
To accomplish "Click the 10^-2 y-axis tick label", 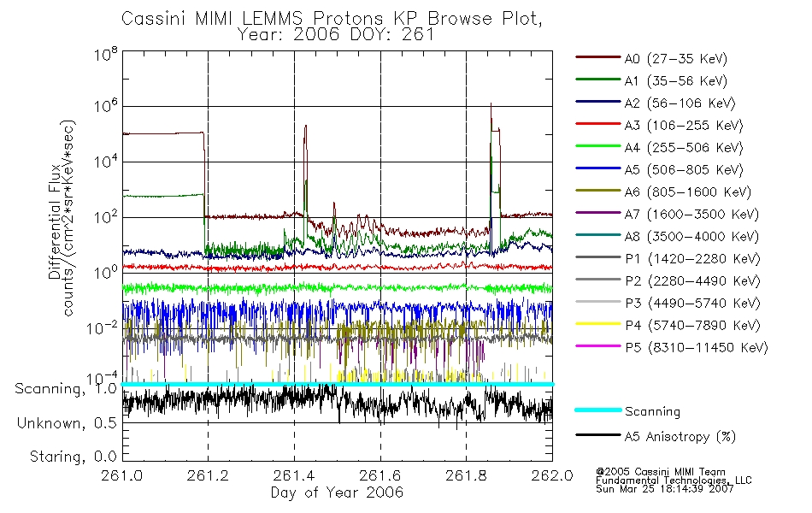I will (103, 328).
